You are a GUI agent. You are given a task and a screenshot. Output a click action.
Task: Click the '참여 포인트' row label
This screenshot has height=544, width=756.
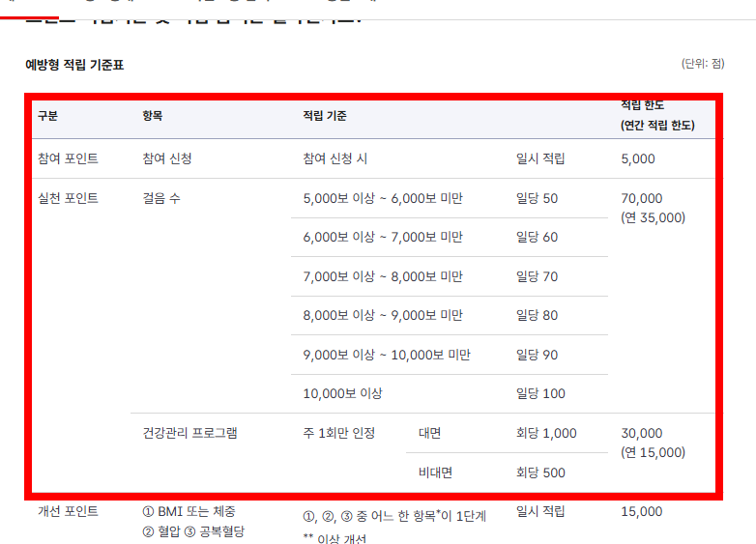click(68, 158)
